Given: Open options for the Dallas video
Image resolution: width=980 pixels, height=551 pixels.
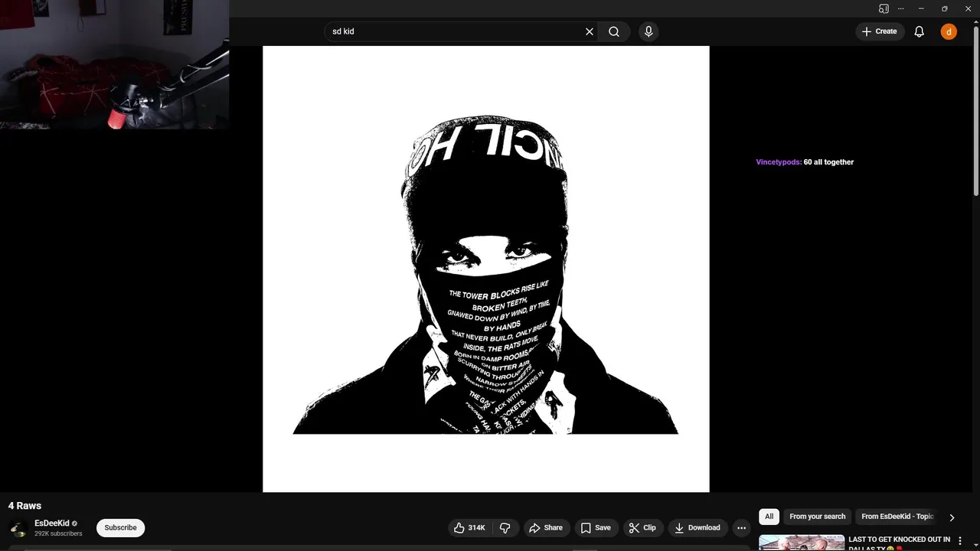Looking at the screenshot, I should pyautogui.click(x=960, y=541).
